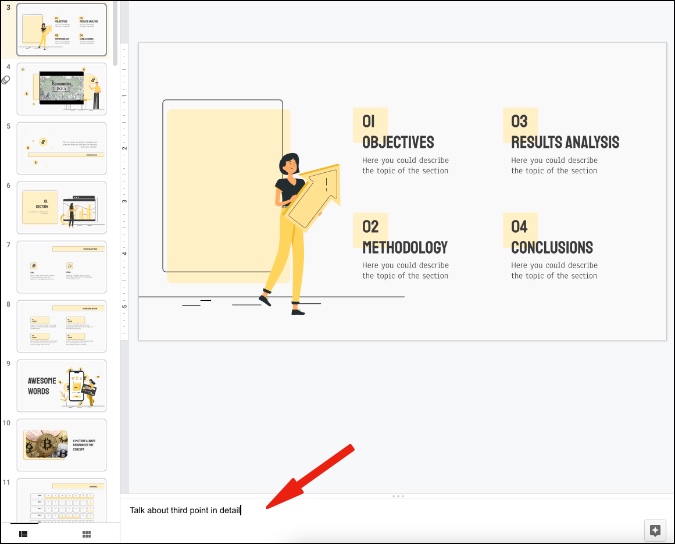This screenshot has width=675, height=544.
Task: Switch to grid view icon
Action: pos(87,534)
